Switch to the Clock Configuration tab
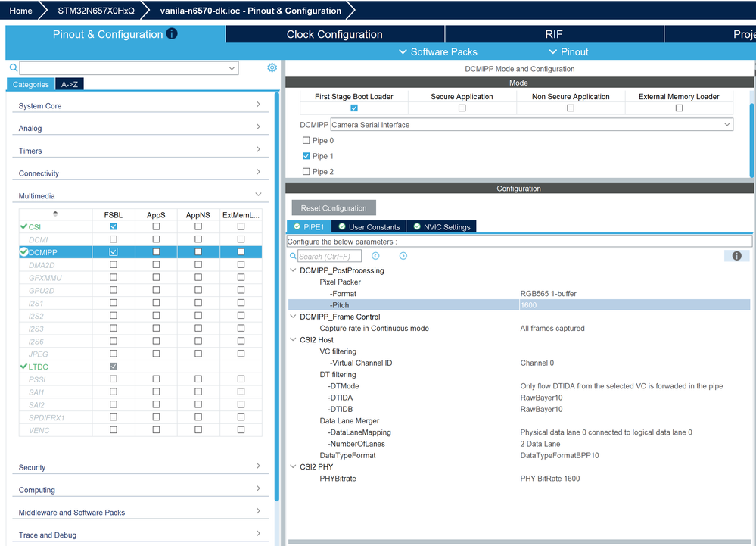The height and width of the screenshot is (546, 756). pyautogui.click(x=334, y=34)
